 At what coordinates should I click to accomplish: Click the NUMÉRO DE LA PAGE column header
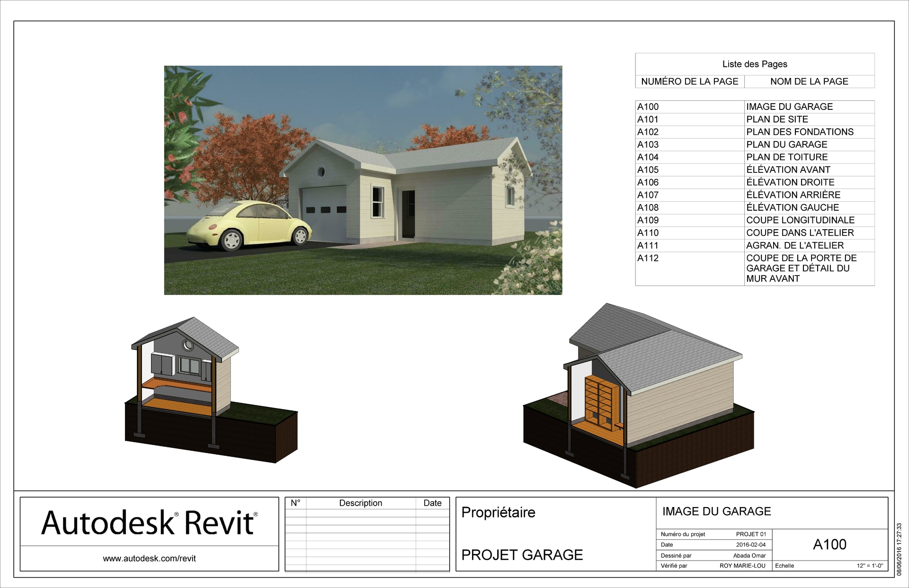[x=689, y=81]
